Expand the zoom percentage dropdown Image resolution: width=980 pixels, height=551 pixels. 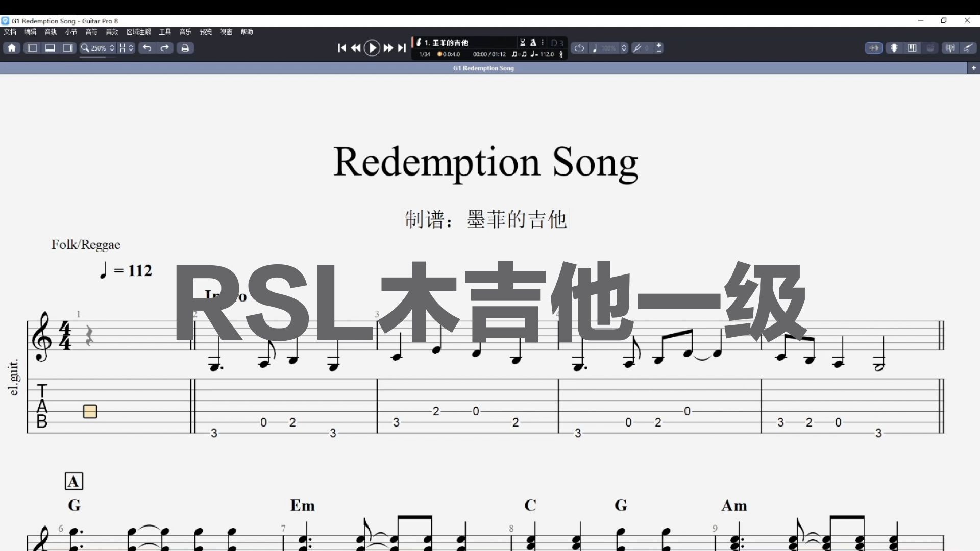[111, 47]
